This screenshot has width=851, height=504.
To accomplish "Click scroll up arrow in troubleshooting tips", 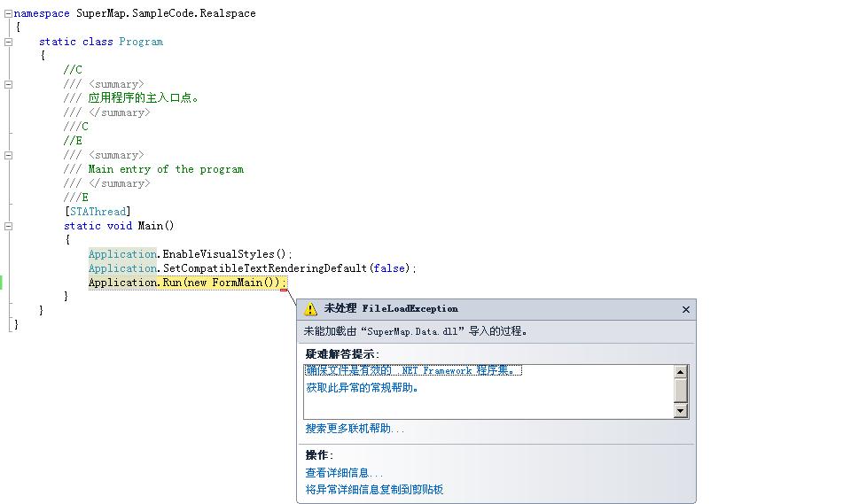I will pyautogui.click(x=680, y=372).
